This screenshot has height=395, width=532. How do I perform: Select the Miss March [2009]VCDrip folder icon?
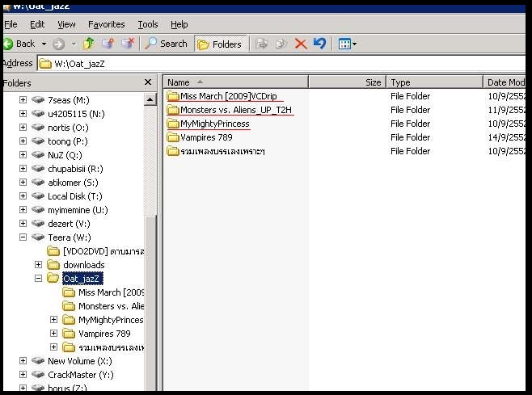173,96
